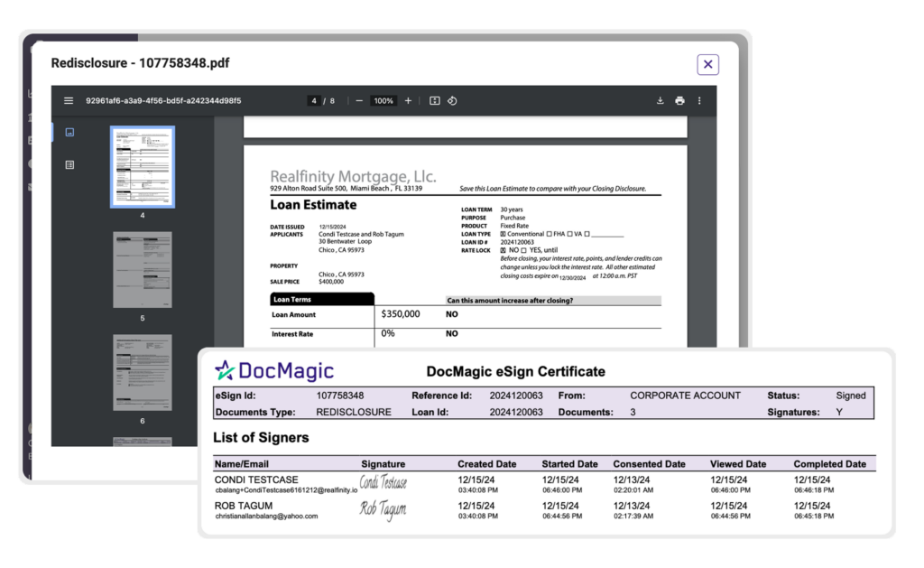Click the Loan Estimate heading
Image resolution: width=924 pixels, height=568 pixels.
[313, 205]
